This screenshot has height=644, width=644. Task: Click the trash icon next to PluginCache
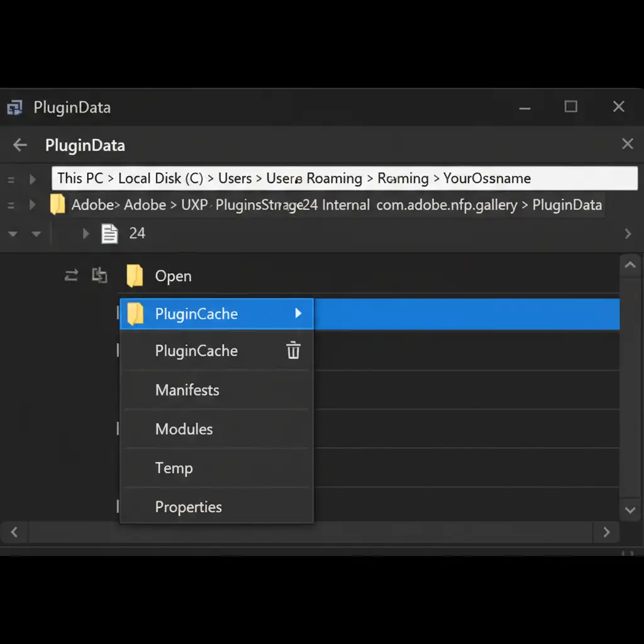click(294, 350)
